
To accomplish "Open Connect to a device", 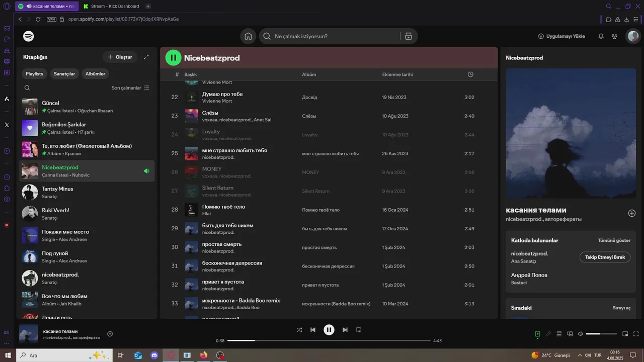I will (570, 334).
